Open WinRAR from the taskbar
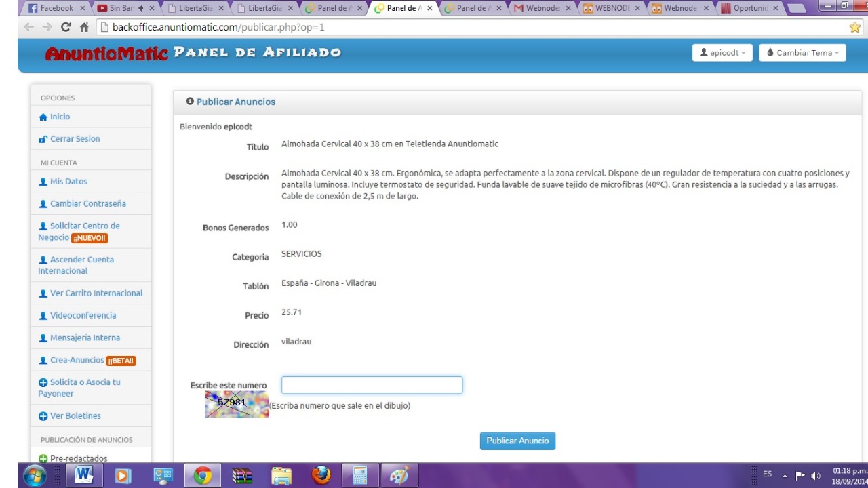 242,475
